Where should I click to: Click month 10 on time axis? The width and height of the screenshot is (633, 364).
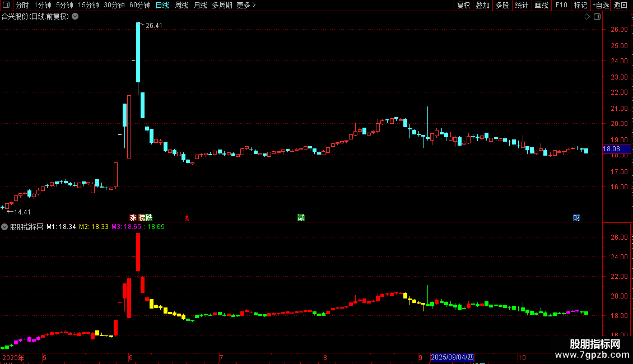pyautogui.click(x=522, y=357)
